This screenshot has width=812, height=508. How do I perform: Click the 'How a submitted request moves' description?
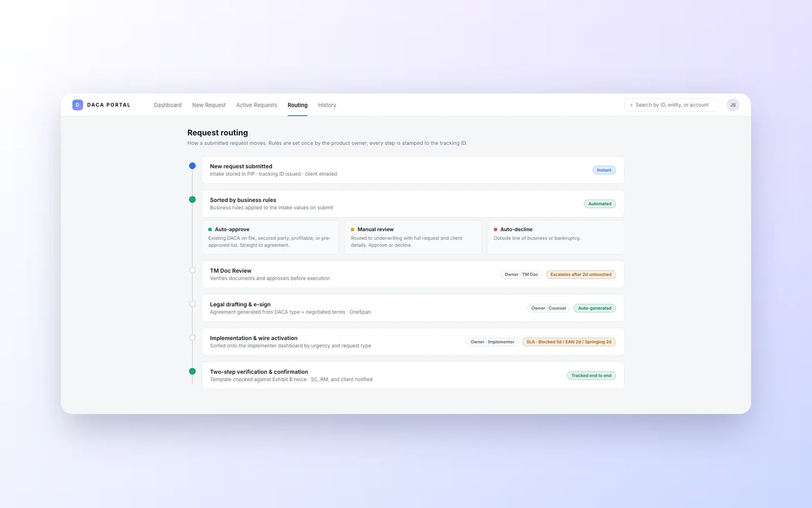(327, 143)
